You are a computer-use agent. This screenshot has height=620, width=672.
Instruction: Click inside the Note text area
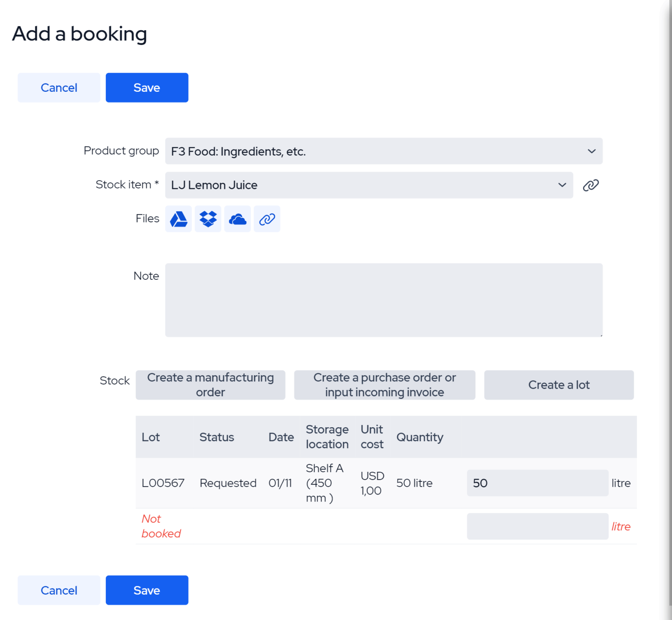click(x=384, y=300)
